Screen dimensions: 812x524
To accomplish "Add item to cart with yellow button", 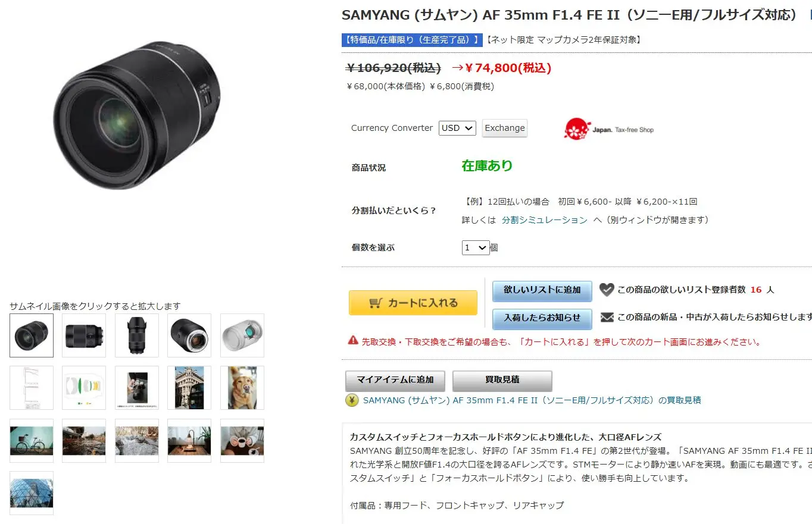I will click(x=413, y=303).
